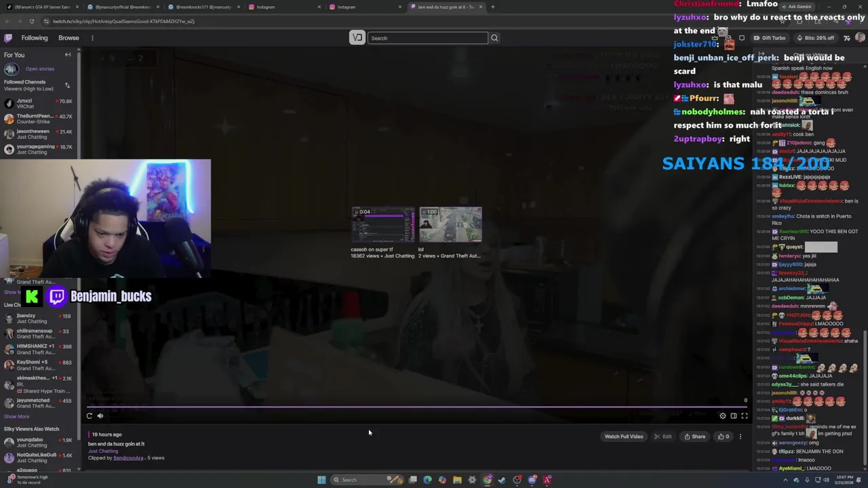This screenshot has width=868, height=488.
Task: Open jasontheween's Just Chatting channel
Action: click(39, 134)
